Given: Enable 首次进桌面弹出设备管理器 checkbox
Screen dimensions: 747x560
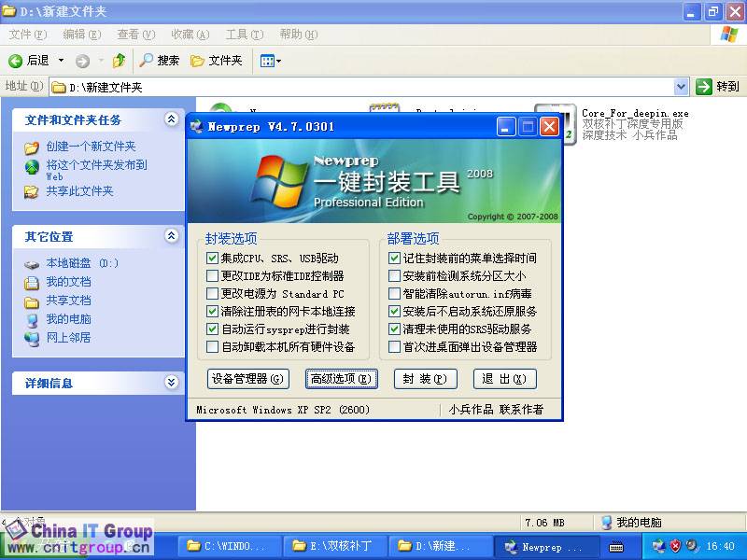Looking at the screenshot, I should (394, 346).
